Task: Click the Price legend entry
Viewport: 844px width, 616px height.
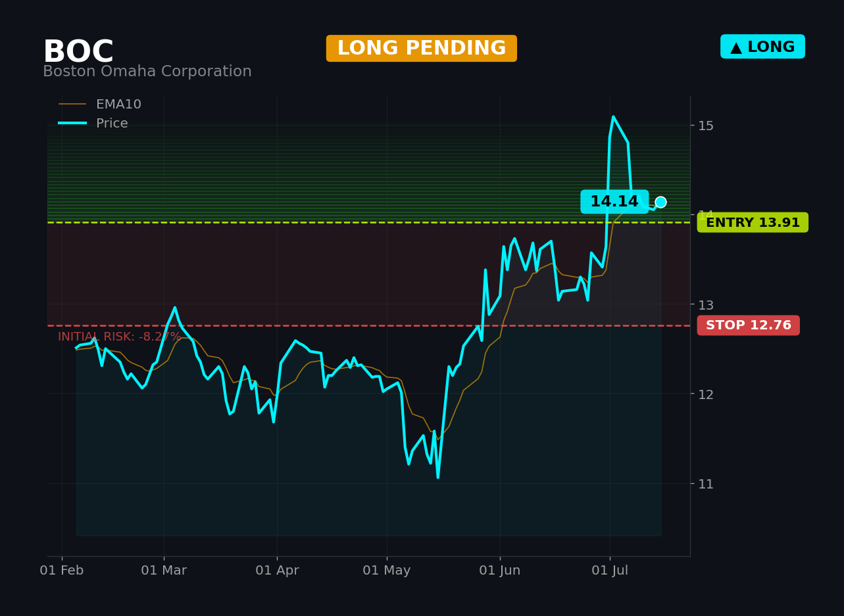Action: (x=93, y=124)
